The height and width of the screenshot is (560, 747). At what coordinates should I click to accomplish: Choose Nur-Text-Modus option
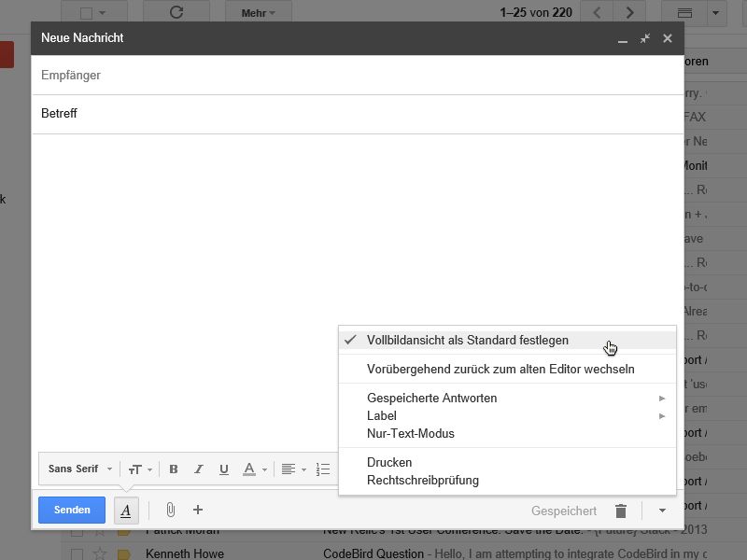(507, 433)
